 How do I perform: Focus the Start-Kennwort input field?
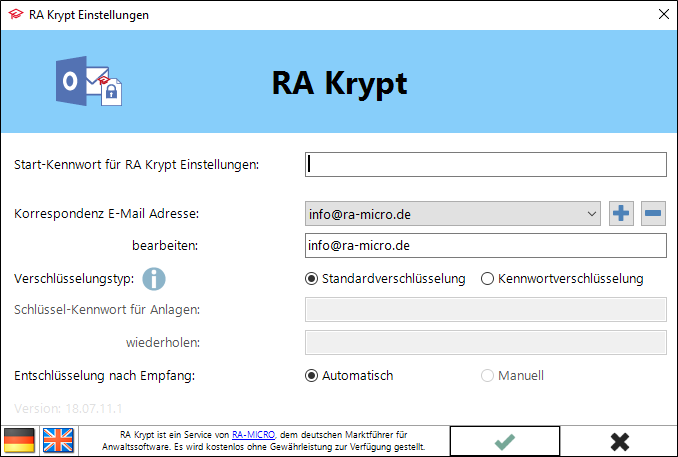click(x=485, y=164)
